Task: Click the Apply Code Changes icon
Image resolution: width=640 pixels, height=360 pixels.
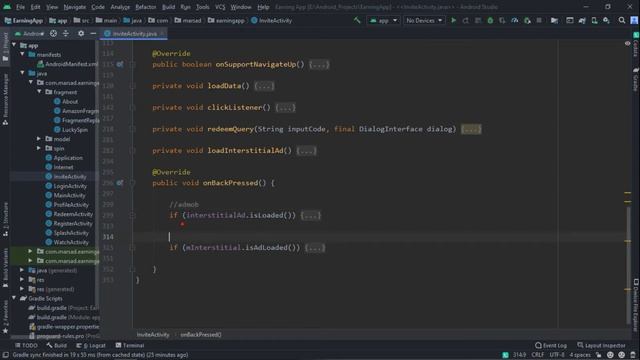Action: (478, 20)
